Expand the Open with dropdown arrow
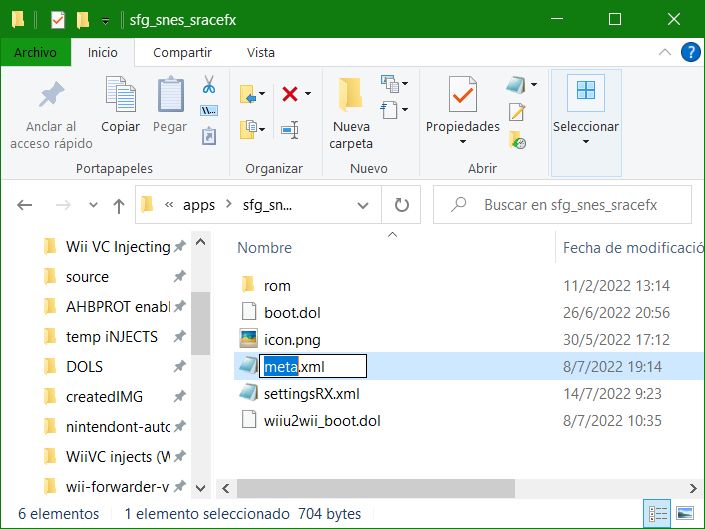The width and height of the screenshot is (705, 529). tap(534, 84)
